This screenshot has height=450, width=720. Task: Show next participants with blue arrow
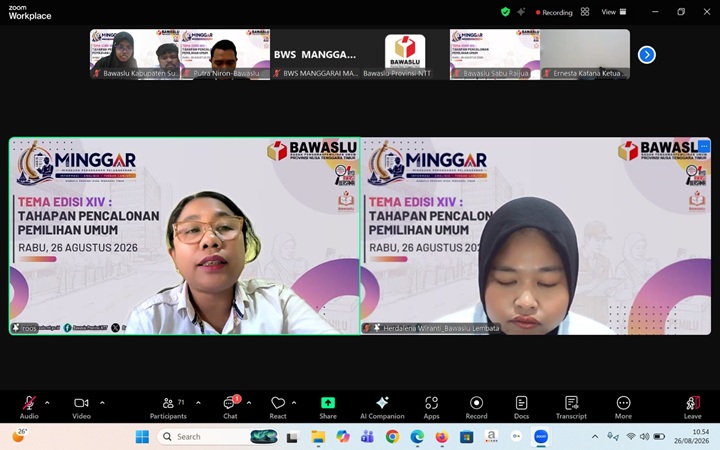tap(647, 55)
